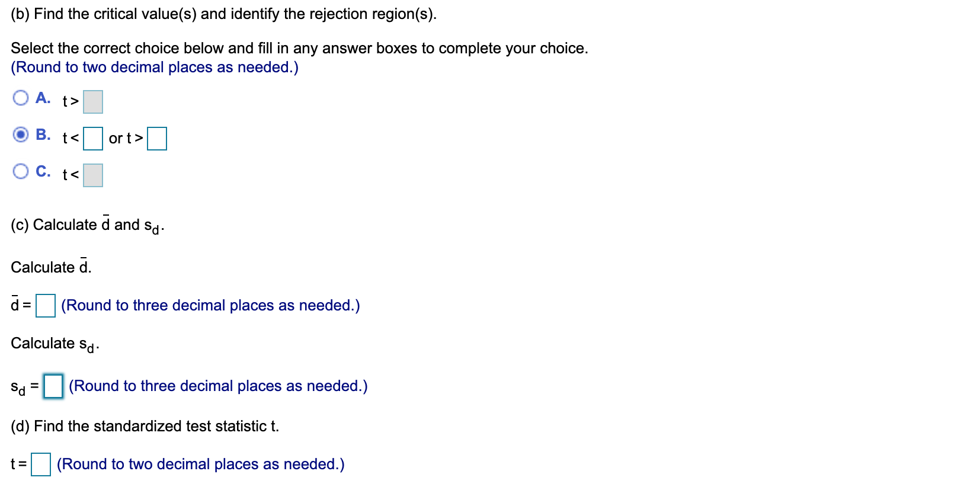Click the rounding instruction text for part (b)

[x=154, y=67]
